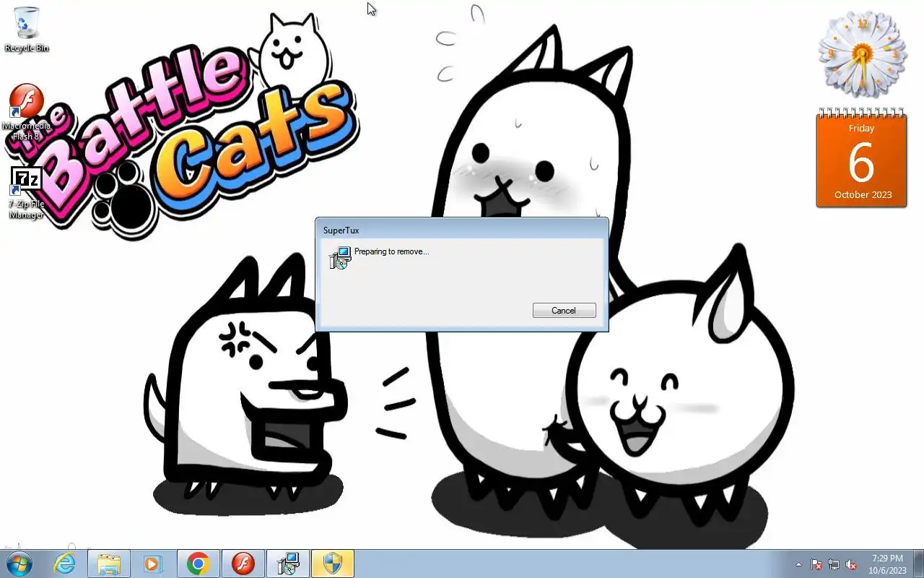Open network status tray icon
Viewport: 924px width, 578px height.
834,564
